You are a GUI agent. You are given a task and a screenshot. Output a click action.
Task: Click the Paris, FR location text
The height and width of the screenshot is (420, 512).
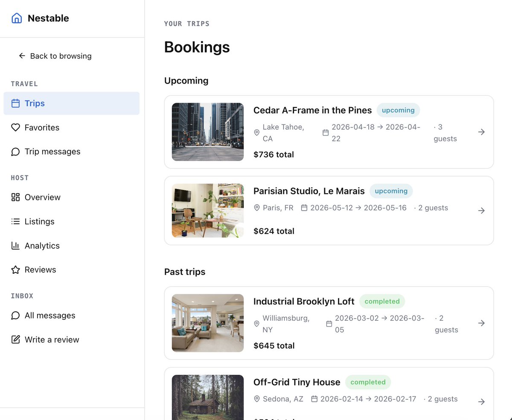278,208
